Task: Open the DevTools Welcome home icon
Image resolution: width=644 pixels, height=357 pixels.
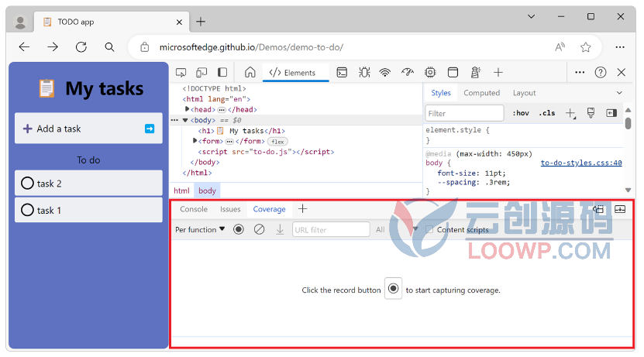Action: point(250,73)
